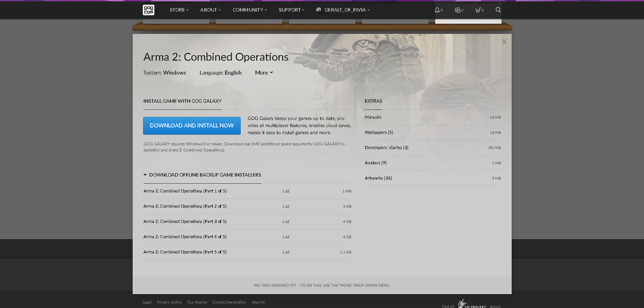The width and height of the screenshot is (644, 308).
Task: Open the friends icon in header
Action: [458, 10]
